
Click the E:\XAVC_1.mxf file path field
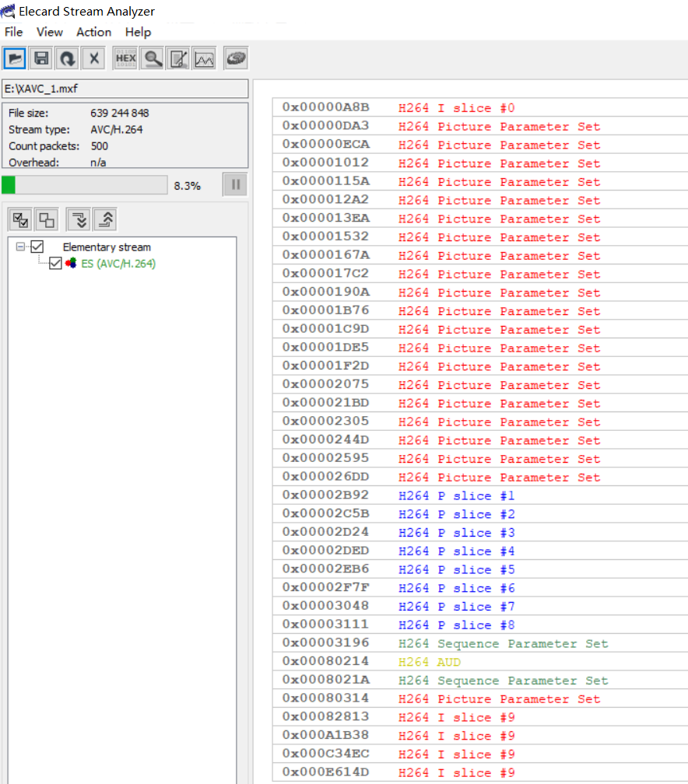pyautogui.click(x=125, y=89)
